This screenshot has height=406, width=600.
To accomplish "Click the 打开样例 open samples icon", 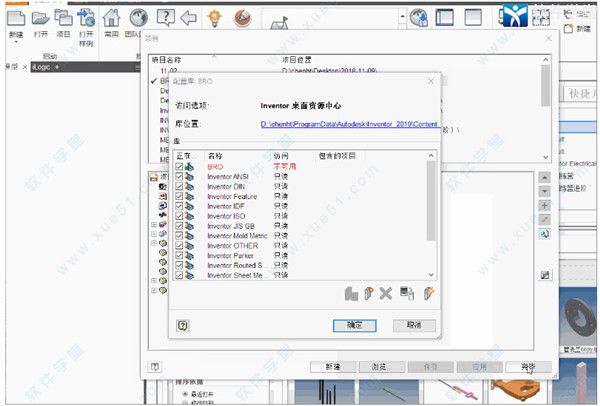I will point(86,18).
